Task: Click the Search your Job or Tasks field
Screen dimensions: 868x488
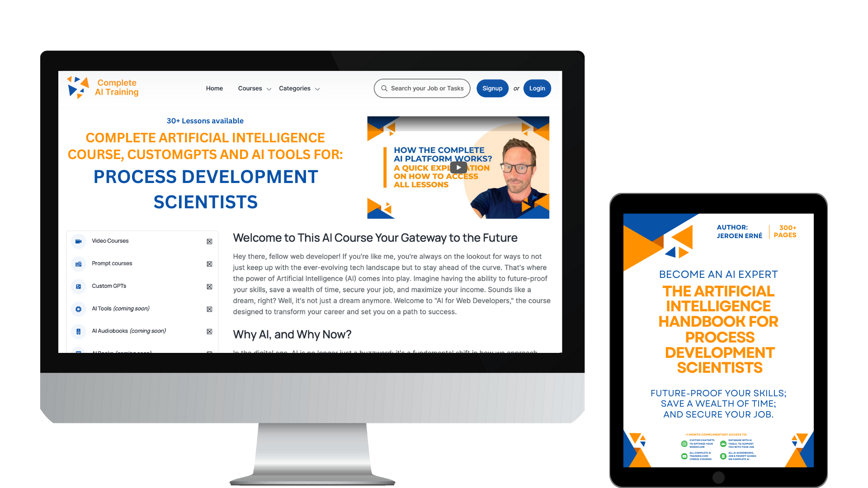Action: pyautogui.click(x=422, y=88)
